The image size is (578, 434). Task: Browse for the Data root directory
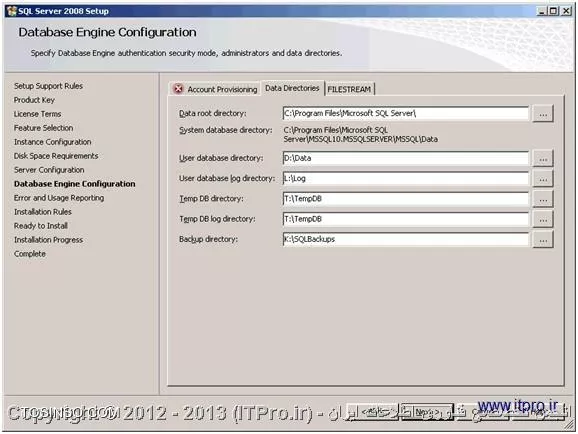pos(543,114)
